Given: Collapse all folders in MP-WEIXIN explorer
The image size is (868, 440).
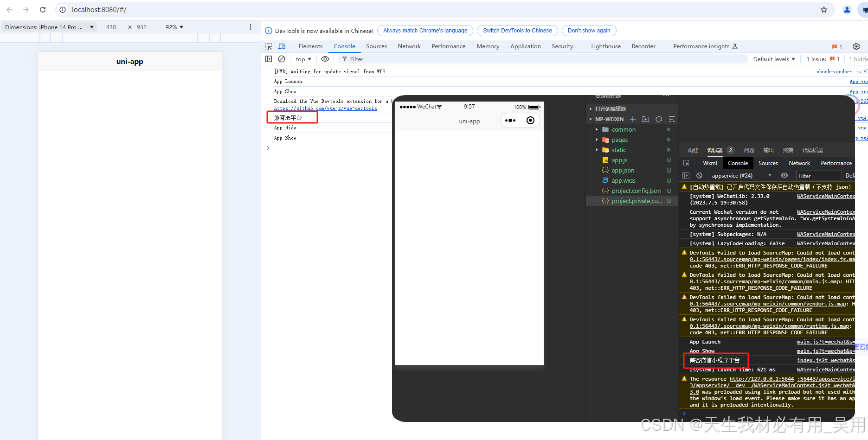Looking at the screenshot, I should [671, 119].
